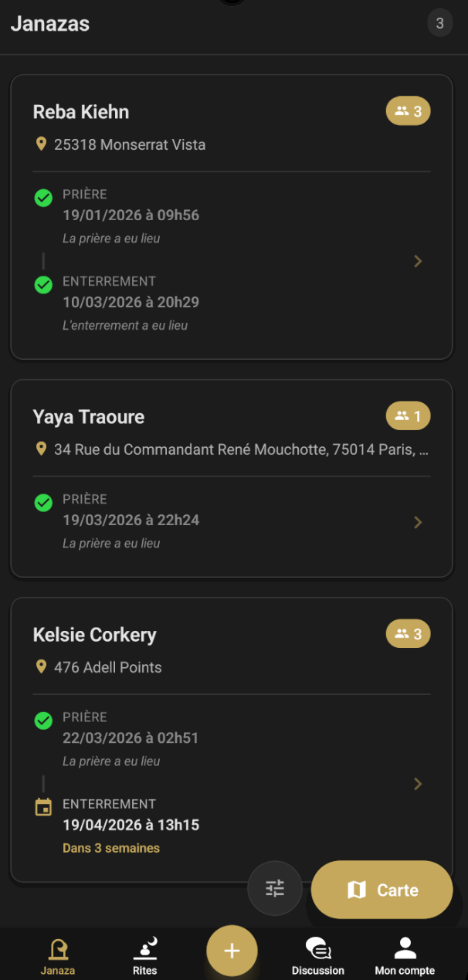
Task: Tap the calendar icon next to Kelsie's Enterrement
Action: coord(43,803)
